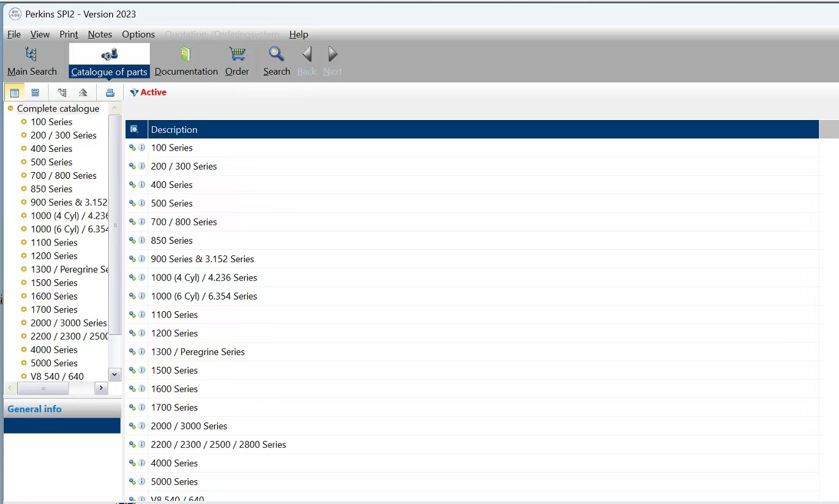Click the search icon in Description header
The height and width of the screenshot is (504, 839).
(135, 130)
